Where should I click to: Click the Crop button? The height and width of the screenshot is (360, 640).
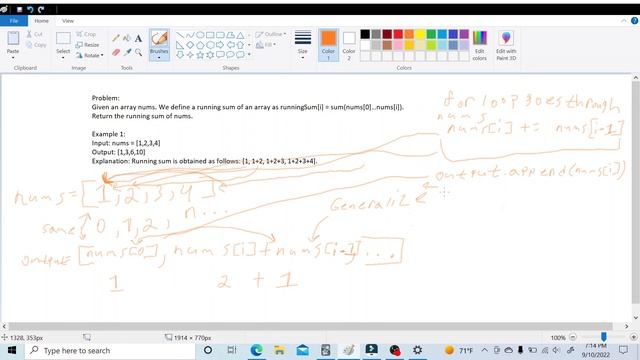[x=86, y=34]
